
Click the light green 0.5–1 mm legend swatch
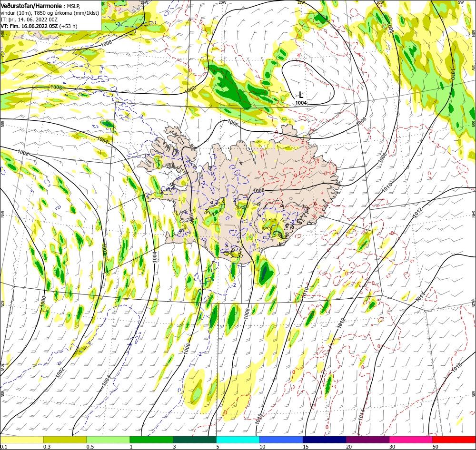click(108, 440)
